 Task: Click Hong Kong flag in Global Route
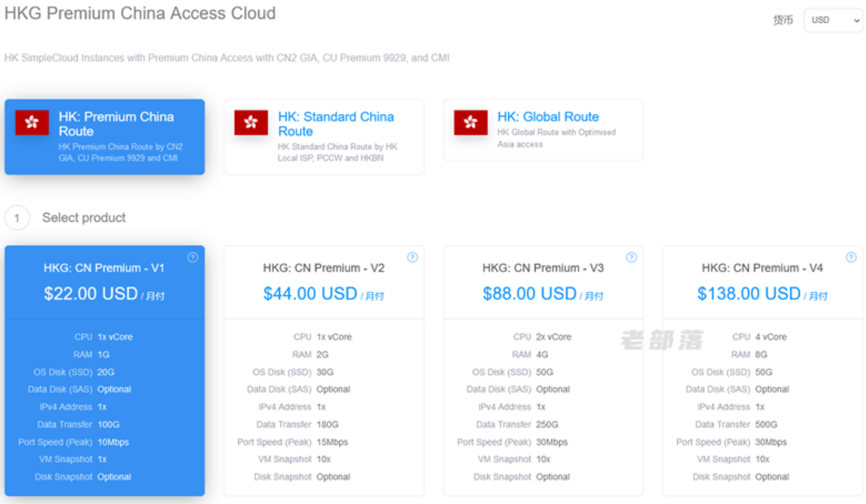coord(471,123)
